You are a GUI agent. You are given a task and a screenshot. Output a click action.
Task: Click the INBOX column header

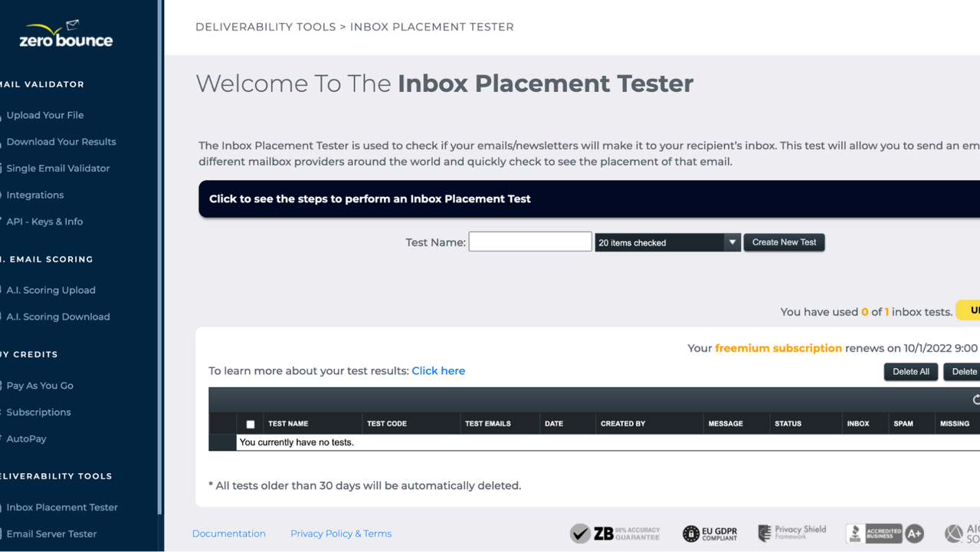(x=858, y=423)
